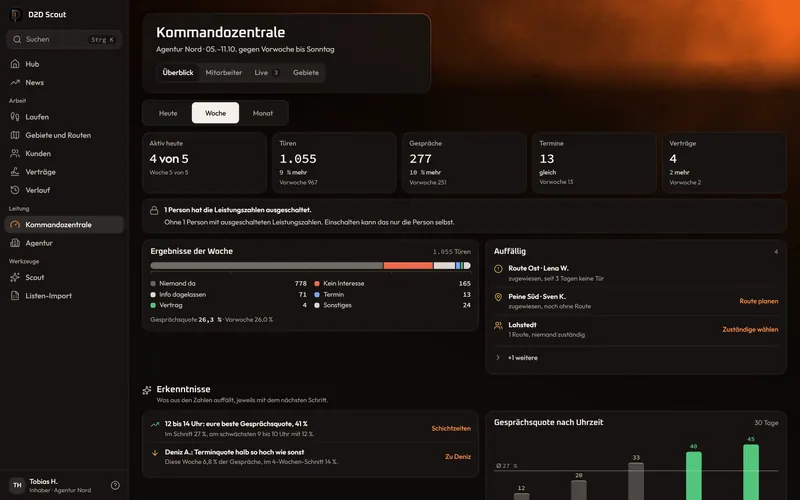Click the TH user avatar
Viewport: 800px width, 500px height.
[x=17, y=485]
